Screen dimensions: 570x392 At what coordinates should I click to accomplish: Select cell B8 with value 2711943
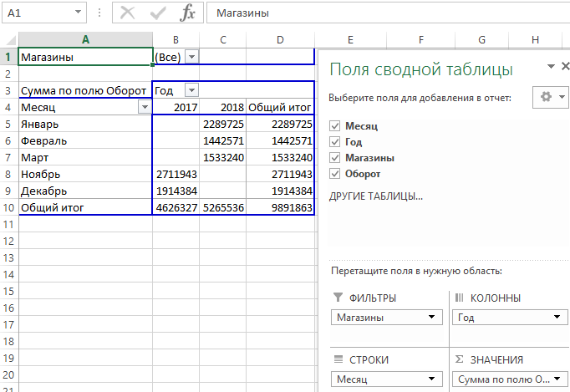click(x=176, y=174)
